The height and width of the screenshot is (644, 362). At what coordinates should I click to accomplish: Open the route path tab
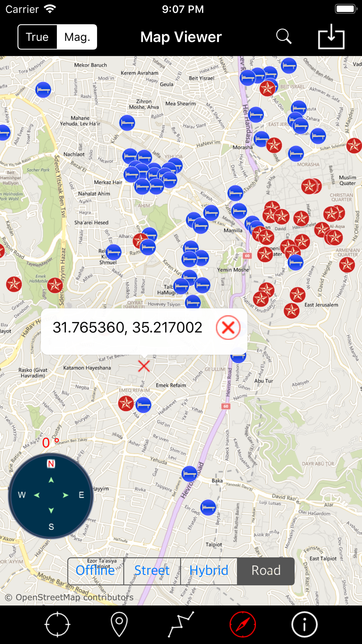click(181, 624)
